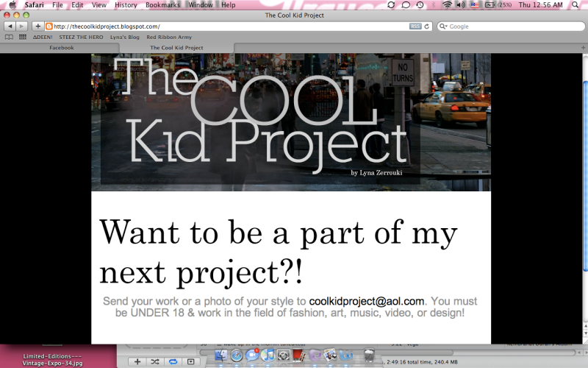Screen dimensions: 588x368
Task: Open the Top Sites grid icon
Action: tap(23, 38)
